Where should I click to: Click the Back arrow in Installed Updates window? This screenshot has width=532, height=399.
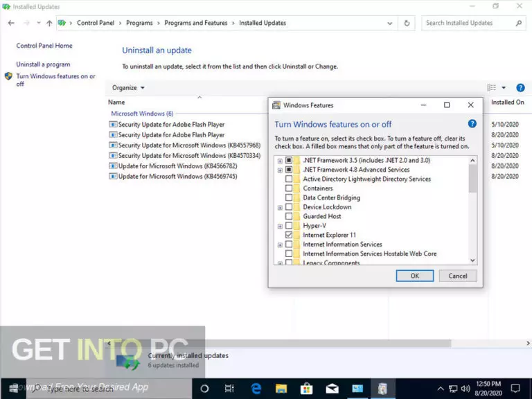point(11,23)
